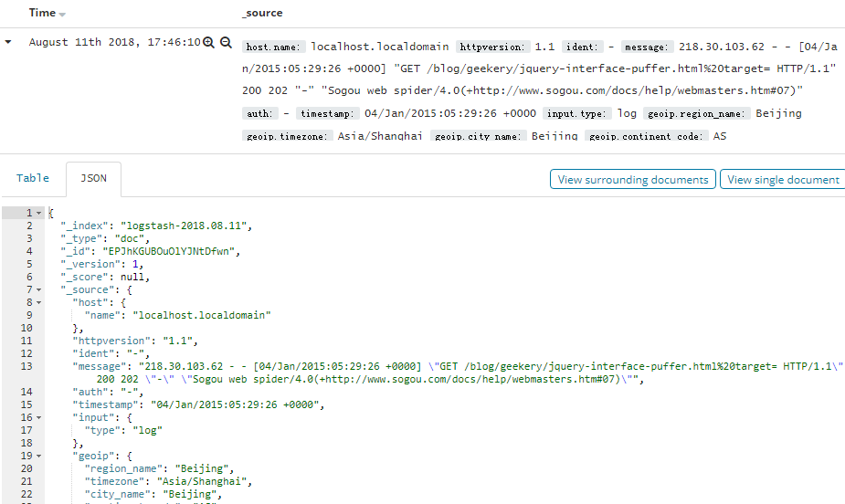The image size is (845, 504).
Task: Click the _source column header
Action: (262, 14)
